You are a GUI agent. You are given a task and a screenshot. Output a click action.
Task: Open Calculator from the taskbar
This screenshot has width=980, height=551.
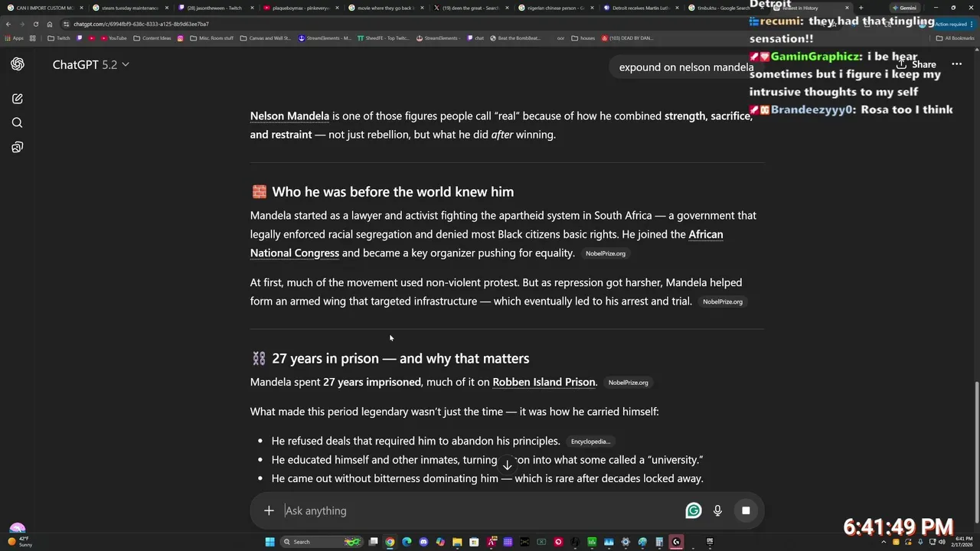tap(659, 542)
